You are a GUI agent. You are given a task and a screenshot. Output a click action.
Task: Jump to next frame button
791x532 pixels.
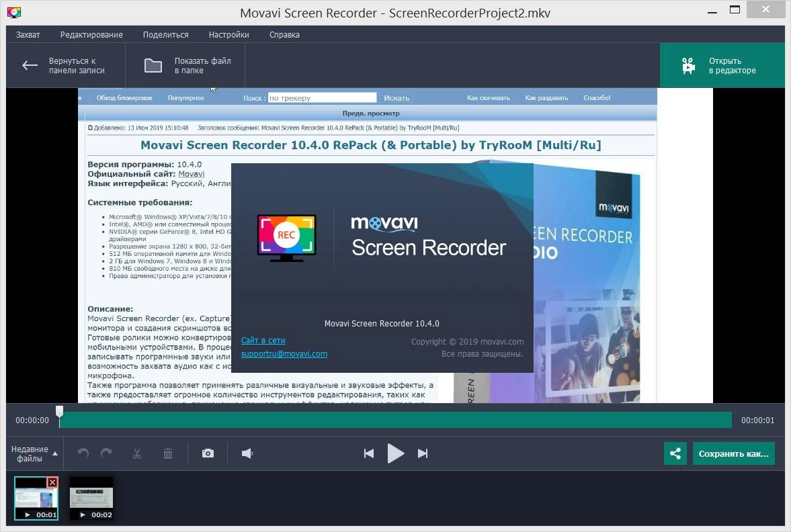[x=423, y=453]
